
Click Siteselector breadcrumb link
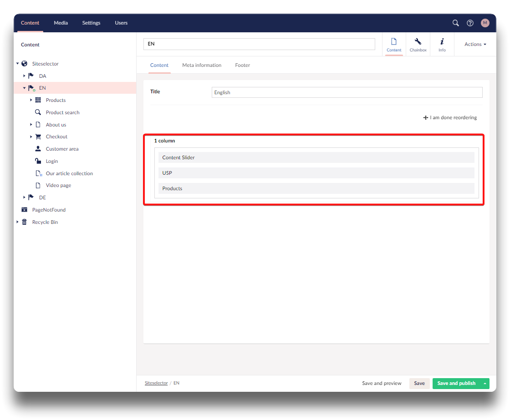pos(156,383)
